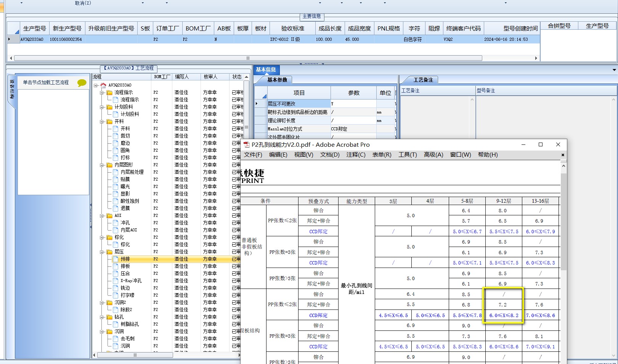618x364 pixels.
Task: Click the PDF icon in Acrobat title bar
Action: click(247, 144)
